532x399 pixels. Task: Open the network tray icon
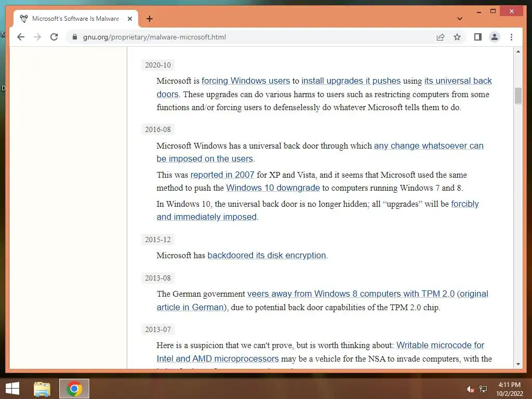[x=483, y=389]
